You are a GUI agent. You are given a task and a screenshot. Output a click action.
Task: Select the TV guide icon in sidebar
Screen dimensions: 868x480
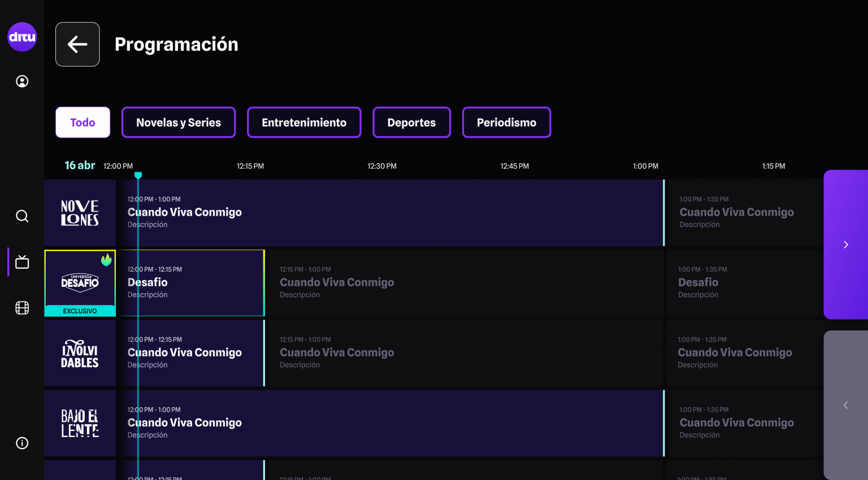point(21,261)
